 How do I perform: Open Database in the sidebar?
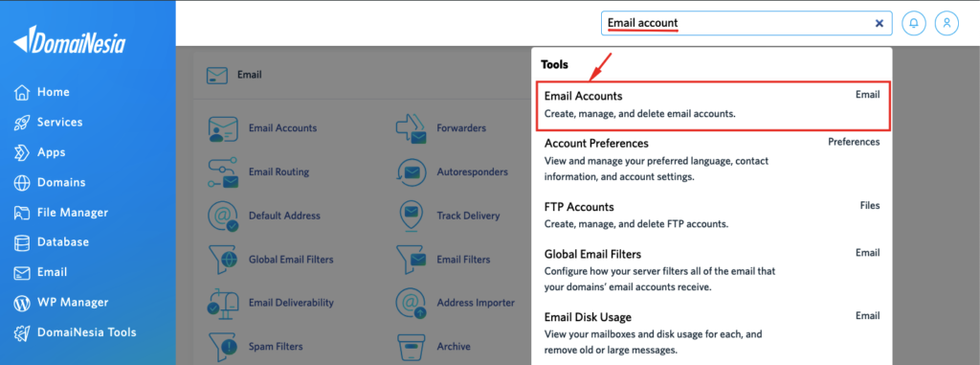[62, 241]
